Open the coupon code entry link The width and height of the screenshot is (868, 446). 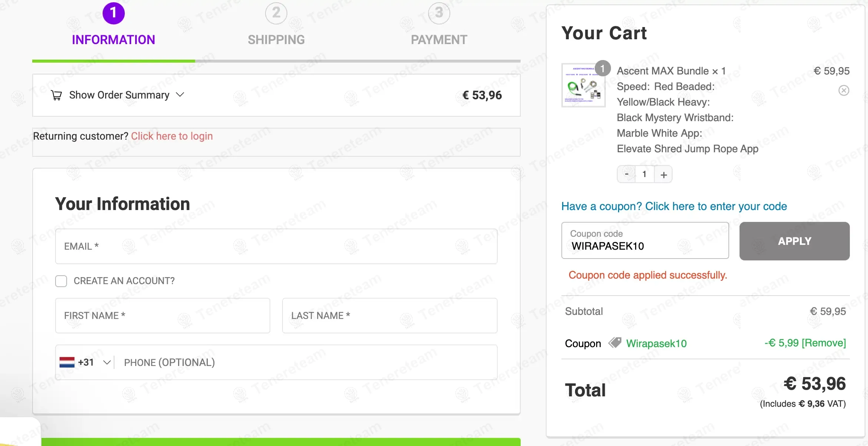(674, 206)
